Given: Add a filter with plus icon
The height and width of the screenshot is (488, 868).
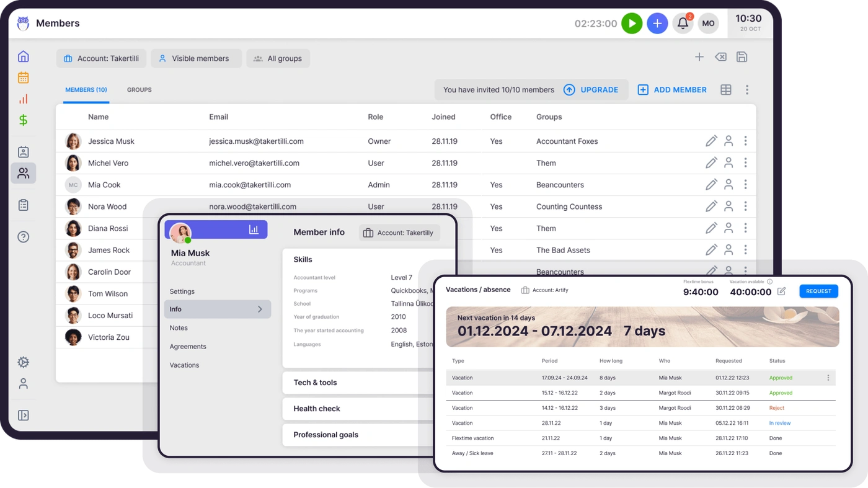Looking at the screenshot, I should (x=699, y=57).
